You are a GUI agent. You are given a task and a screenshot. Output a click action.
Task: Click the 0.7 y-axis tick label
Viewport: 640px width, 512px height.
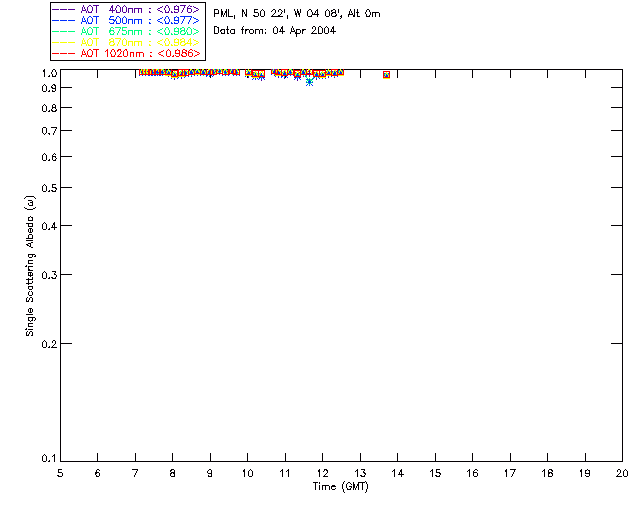(49, 131)
